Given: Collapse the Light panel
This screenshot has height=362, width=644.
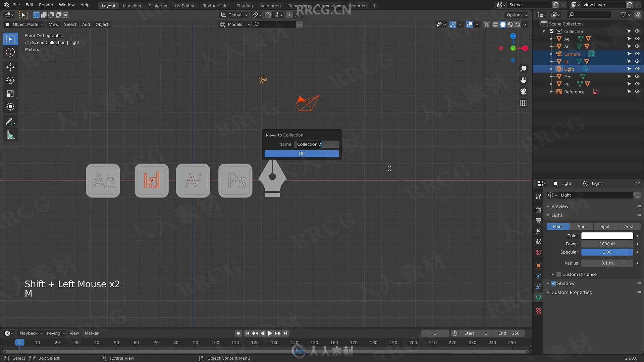Looking at the screenshot, I should 557,215.
